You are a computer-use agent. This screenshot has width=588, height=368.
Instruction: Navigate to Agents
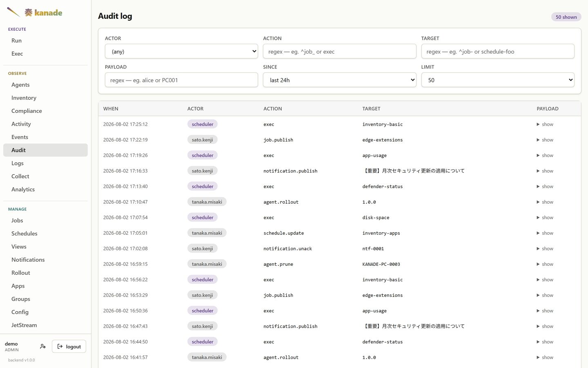pos(45,85)
